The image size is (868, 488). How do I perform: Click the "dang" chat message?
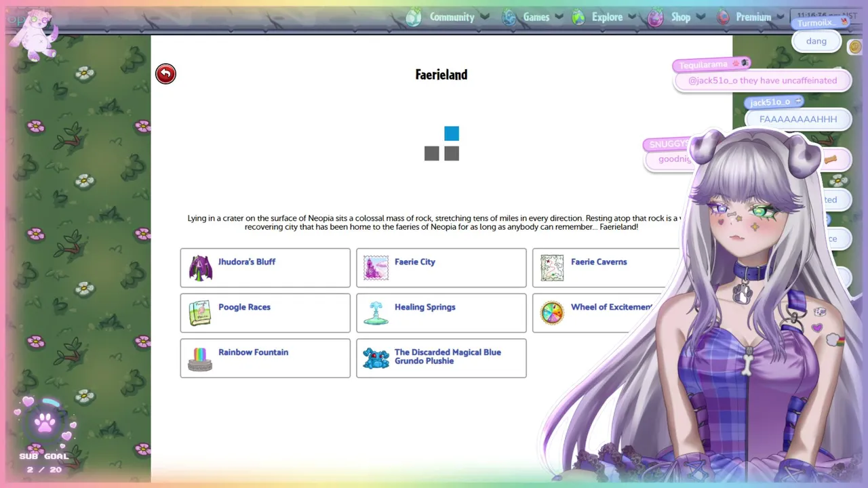(x=816, y=41)
